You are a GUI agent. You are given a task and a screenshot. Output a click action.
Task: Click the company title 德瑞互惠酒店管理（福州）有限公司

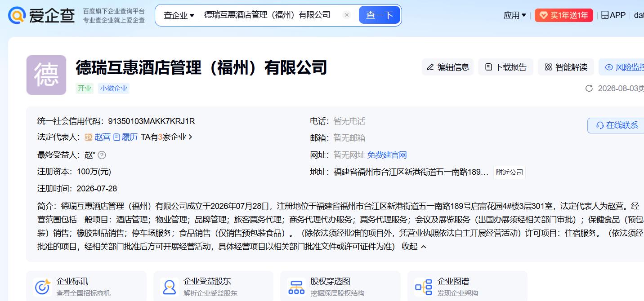(201, 67)
